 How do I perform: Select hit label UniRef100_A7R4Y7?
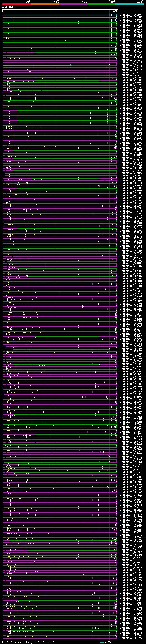pos(131,352)
